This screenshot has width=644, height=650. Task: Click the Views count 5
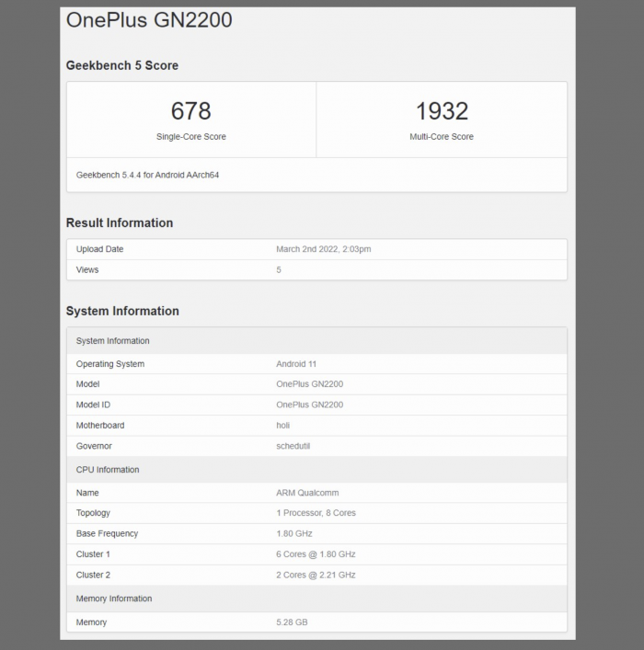click(x=279, y=270)
